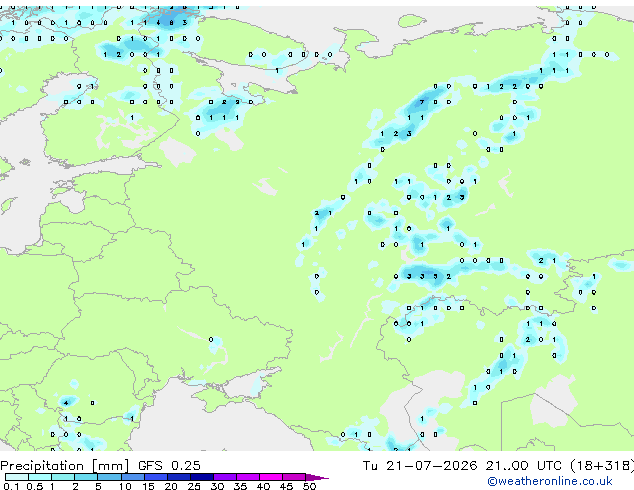Pick the 15 to 20 mm legend swatch

(x=155, y=477)
